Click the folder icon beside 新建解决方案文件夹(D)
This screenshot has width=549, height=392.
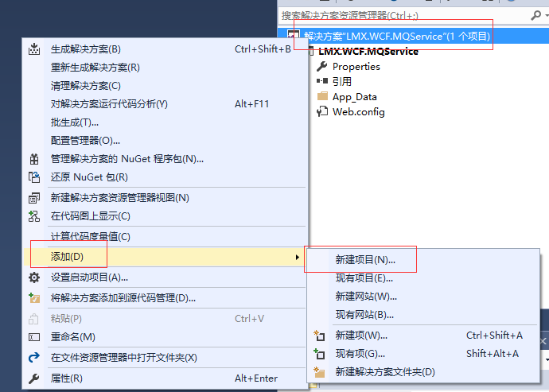tap(319, 372)
